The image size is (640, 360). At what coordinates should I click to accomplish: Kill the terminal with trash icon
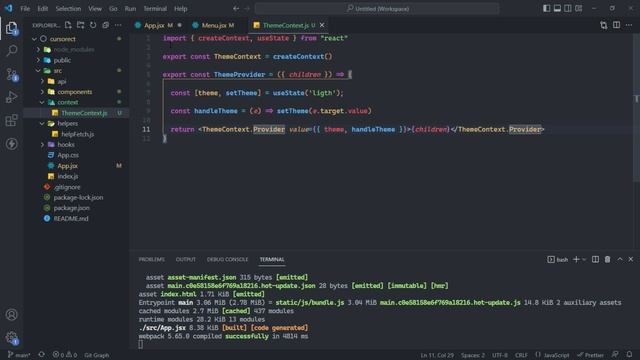[607, 260]
